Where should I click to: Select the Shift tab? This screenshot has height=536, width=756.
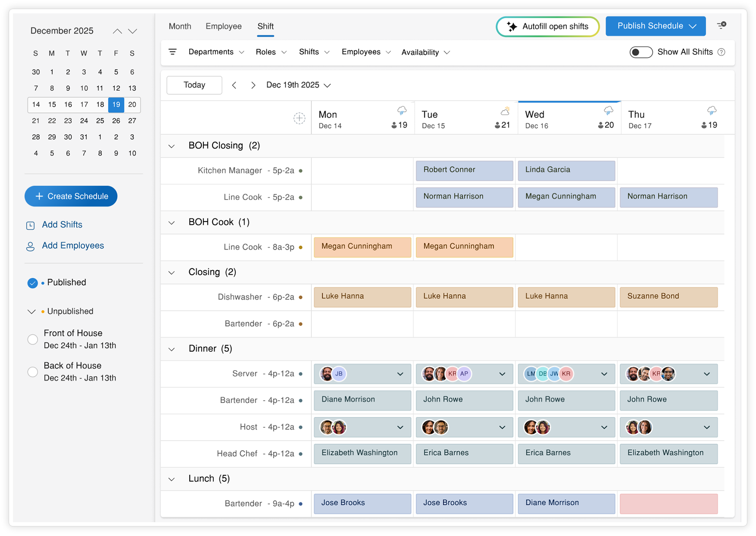(x=265, y=26)
